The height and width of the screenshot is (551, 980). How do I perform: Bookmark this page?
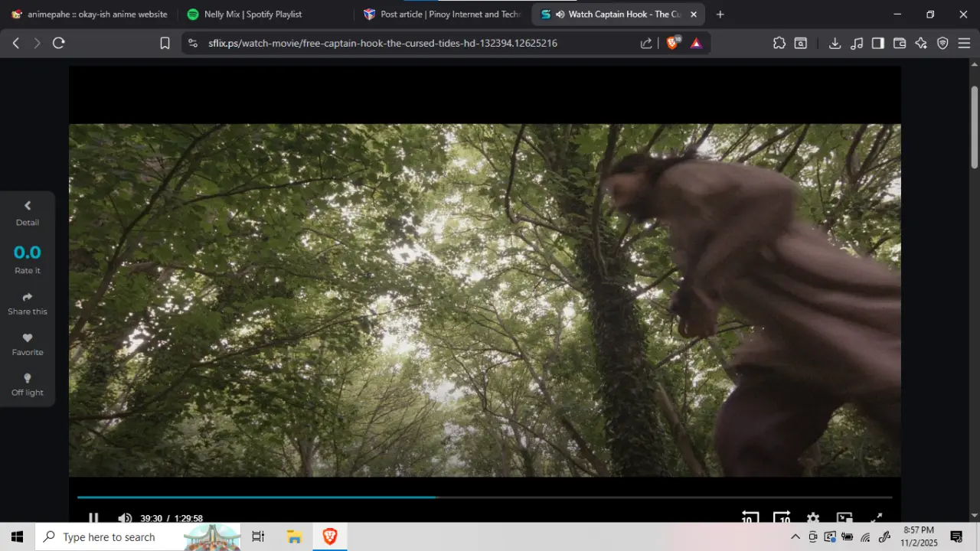pos(165,43)
